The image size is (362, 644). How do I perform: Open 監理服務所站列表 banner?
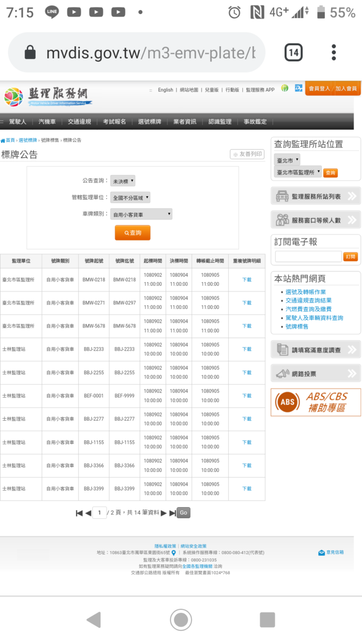tap(316, 196)
